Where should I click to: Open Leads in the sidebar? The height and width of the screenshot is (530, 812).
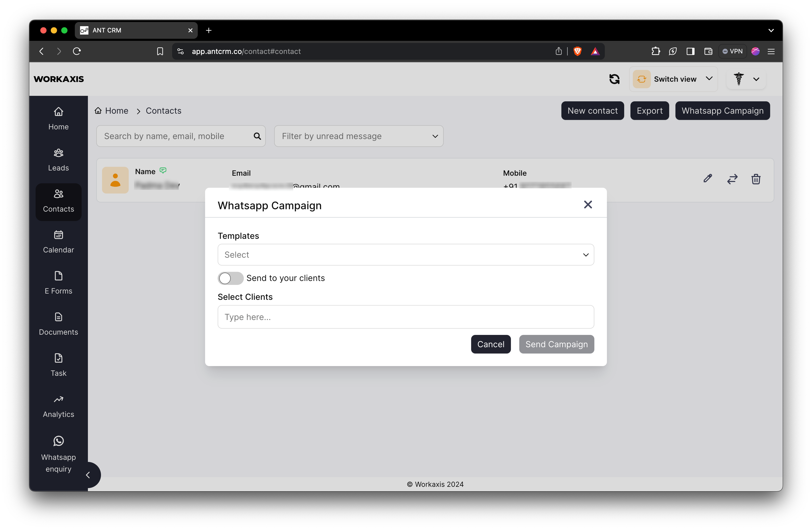(58, 160)
